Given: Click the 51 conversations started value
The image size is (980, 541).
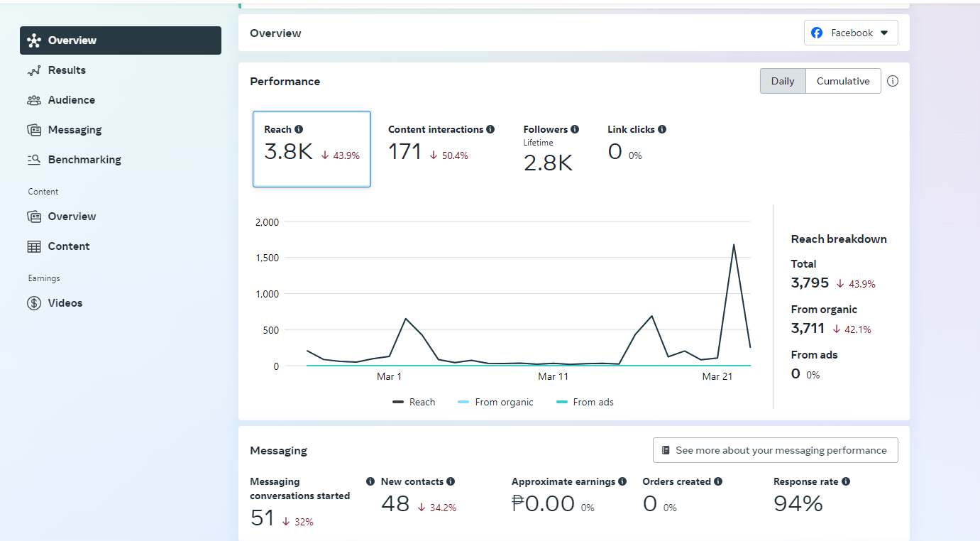Looking at the screenshot, I should (x=263, y=518).
